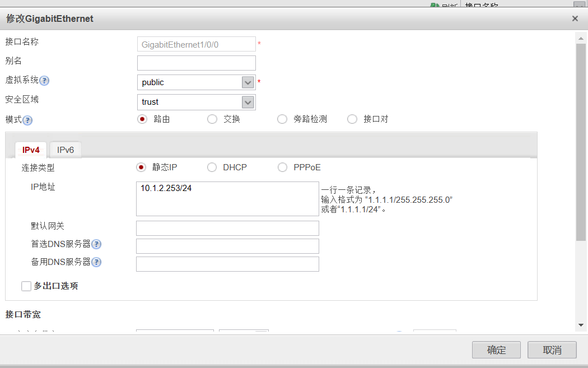The image size is (588, 368).
Task: Click the 接口带宽 section heading
Action: 23,314
